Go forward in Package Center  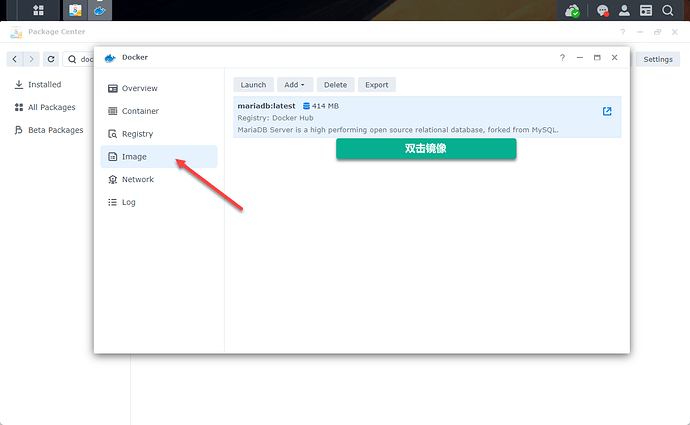[x=31, y=59]
